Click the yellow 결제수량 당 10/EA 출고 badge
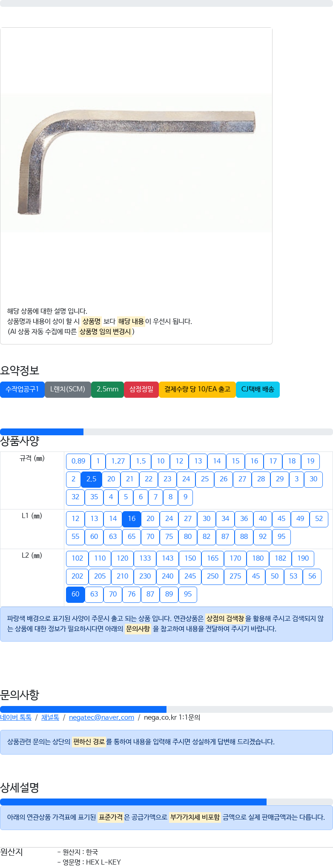 (x=197, y=390)
